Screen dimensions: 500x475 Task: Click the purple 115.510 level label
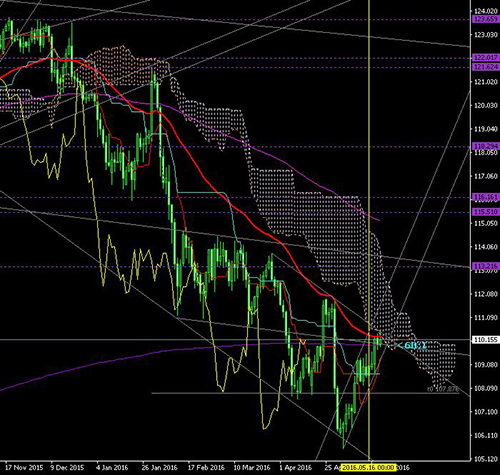pos(486,212)
